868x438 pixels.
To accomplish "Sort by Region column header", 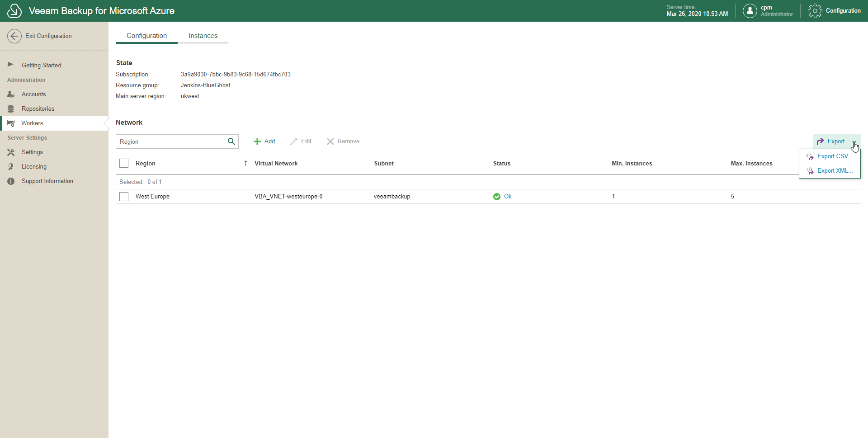I will coord(146,163).
